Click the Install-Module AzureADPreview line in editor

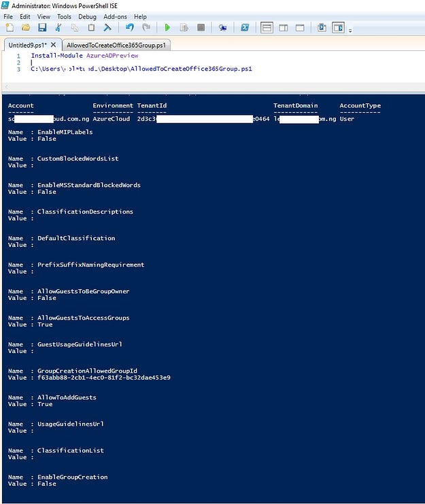pos(84,56)
